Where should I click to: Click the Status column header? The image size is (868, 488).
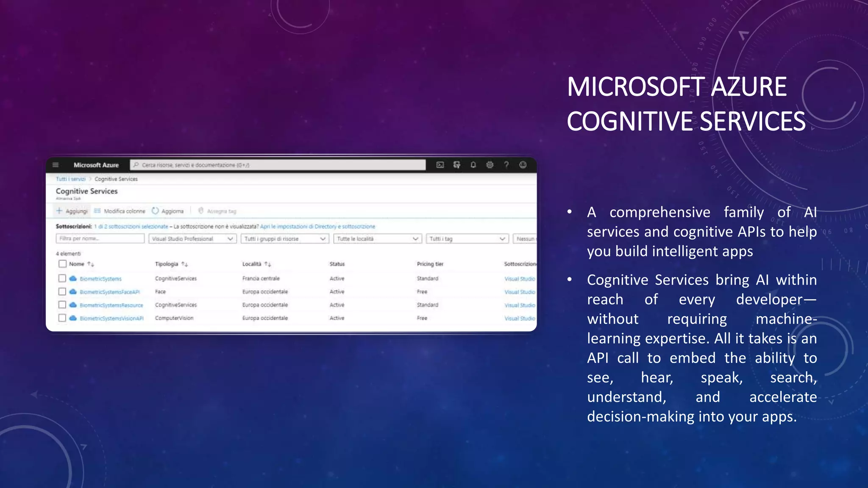pyautogui.click(x=337, y=264)
